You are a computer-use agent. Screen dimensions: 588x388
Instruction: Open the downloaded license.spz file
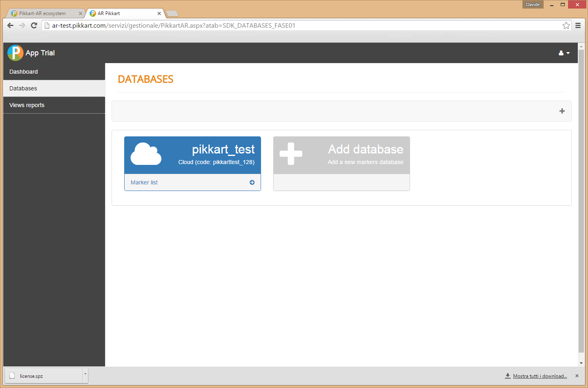tap(44, 376)
